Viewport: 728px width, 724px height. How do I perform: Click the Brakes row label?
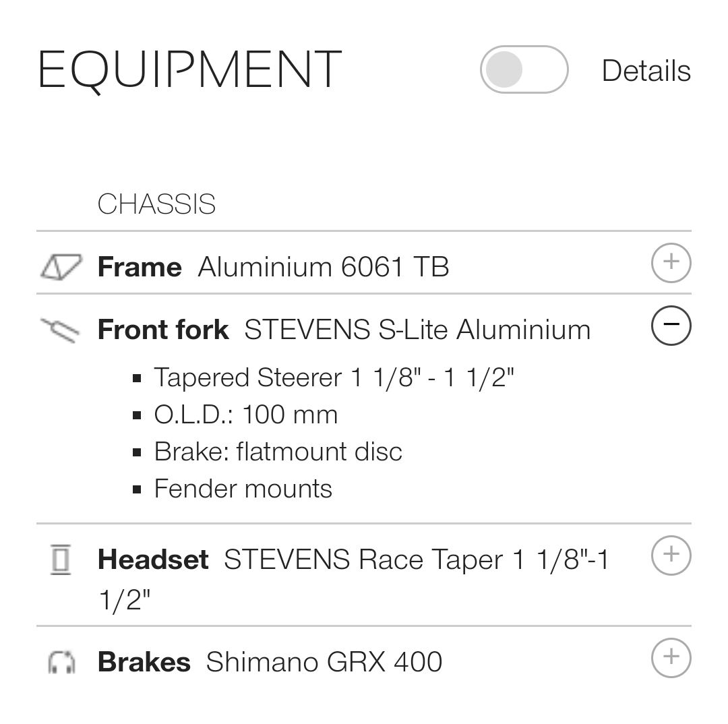pyautogui.click(x=144, y=662)
